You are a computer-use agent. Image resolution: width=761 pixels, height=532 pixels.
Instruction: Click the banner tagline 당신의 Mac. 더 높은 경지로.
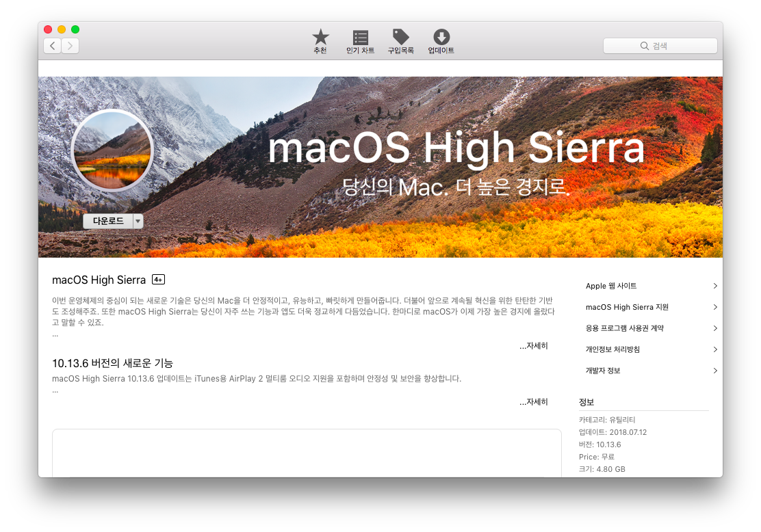point(456,187)
